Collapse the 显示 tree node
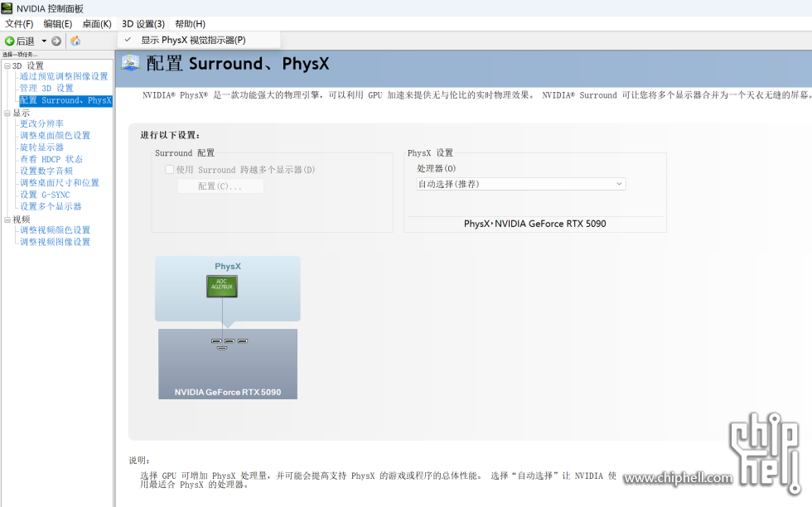 pos(7,113)
